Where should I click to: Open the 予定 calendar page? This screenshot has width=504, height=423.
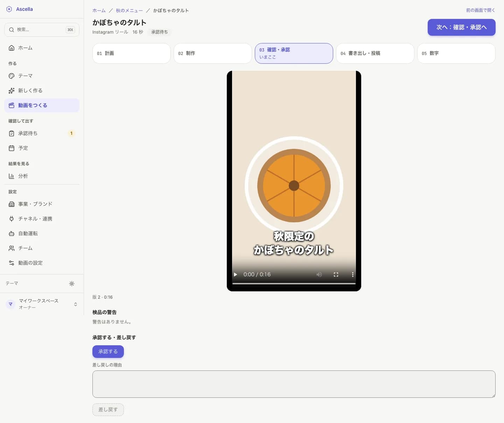tap(42, 148)
